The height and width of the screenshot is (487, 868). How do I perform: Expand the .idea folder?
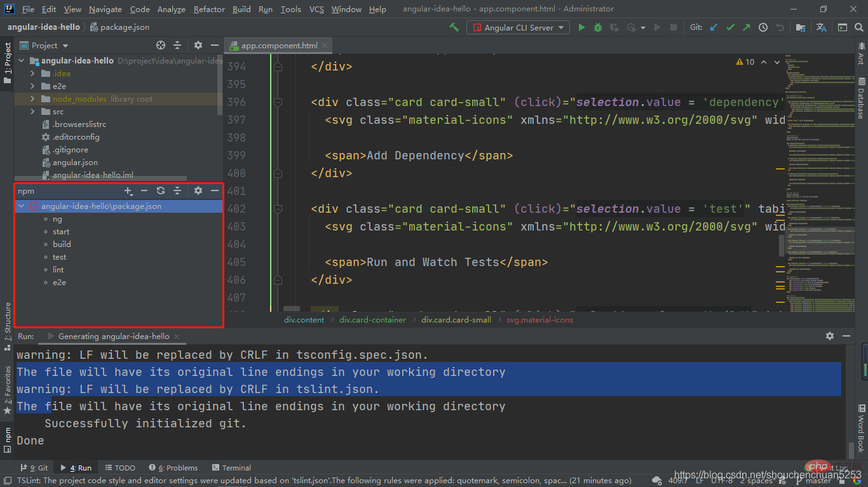tap(32, 74)
